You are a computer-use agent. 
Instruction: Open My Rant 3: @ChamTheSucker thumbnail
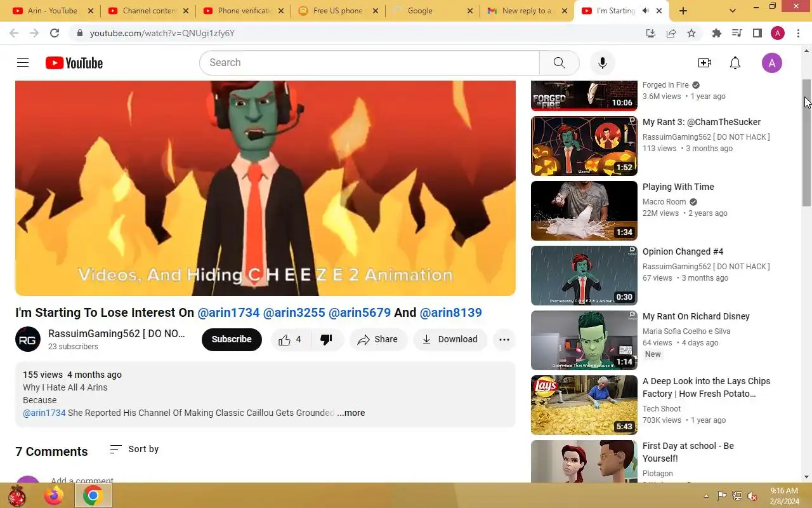point(584,146)
